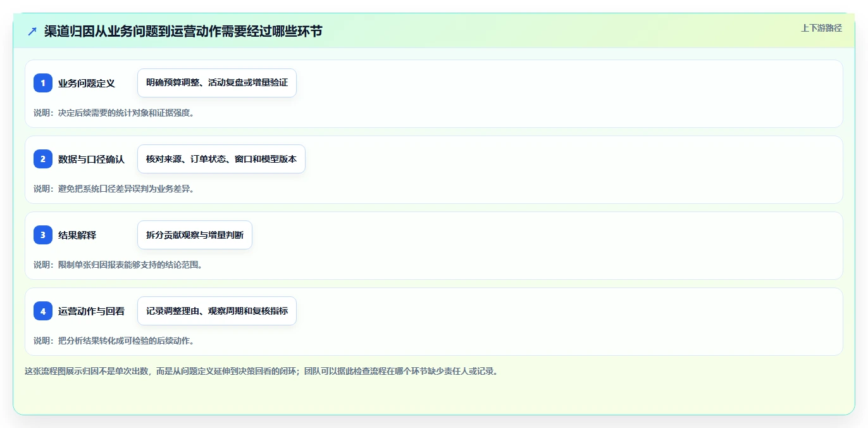This screenshot has height=428, width=868.
Task: Select the step 1 number badge
Action: (x=43, y=83)
